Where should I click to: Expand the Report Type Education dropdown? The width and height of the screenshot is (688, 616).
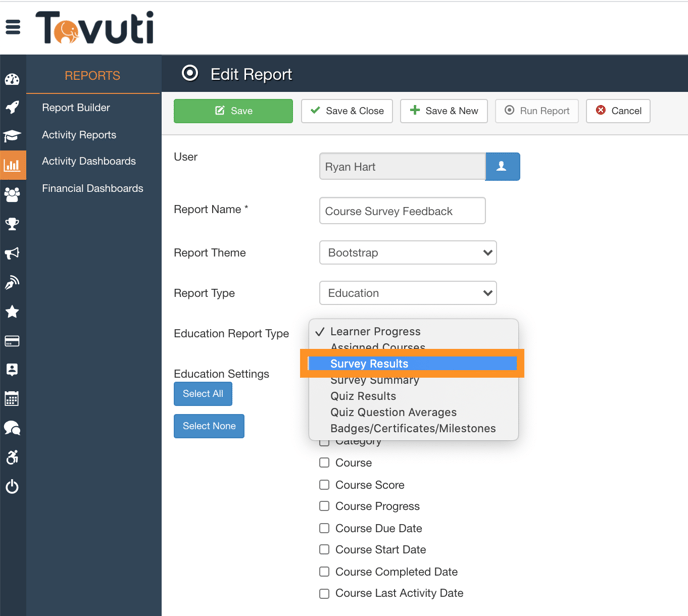[x=408, y=293]
